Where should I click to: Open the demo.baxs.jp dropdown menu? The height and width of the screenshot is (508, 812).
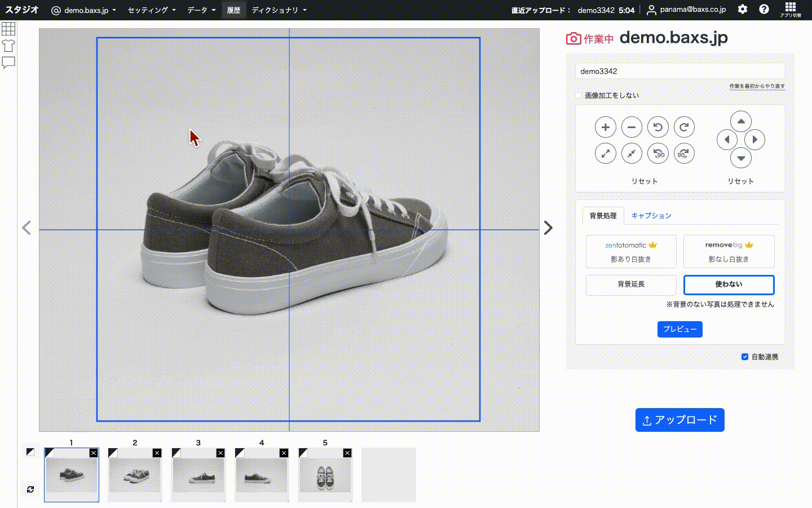coord(84,10)
